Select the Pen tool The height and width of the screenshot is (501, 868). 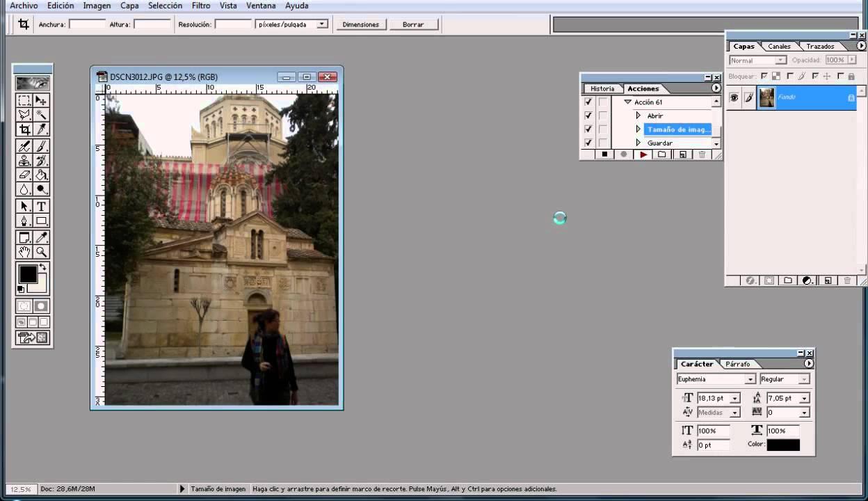click(24, 221)
